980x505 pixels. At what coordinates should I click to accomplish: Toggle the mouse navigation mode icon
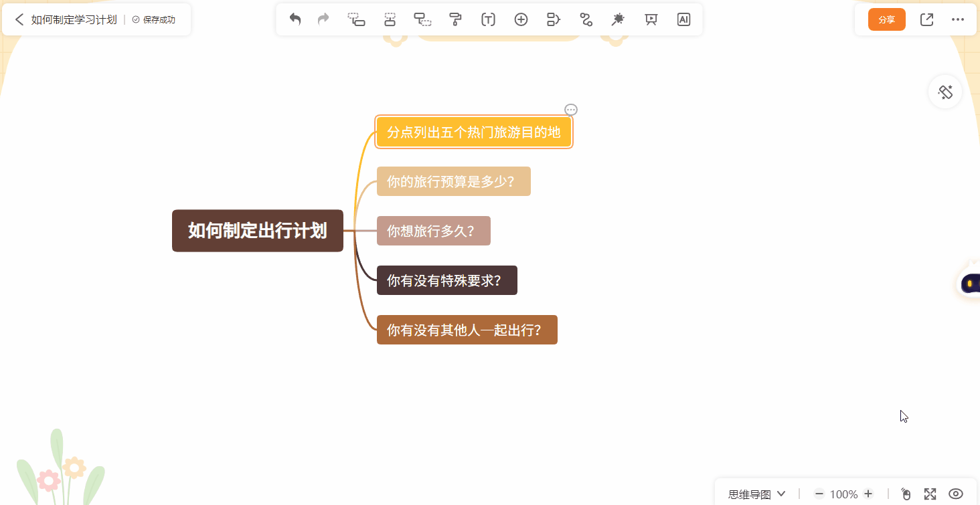(x=906, y=494)
